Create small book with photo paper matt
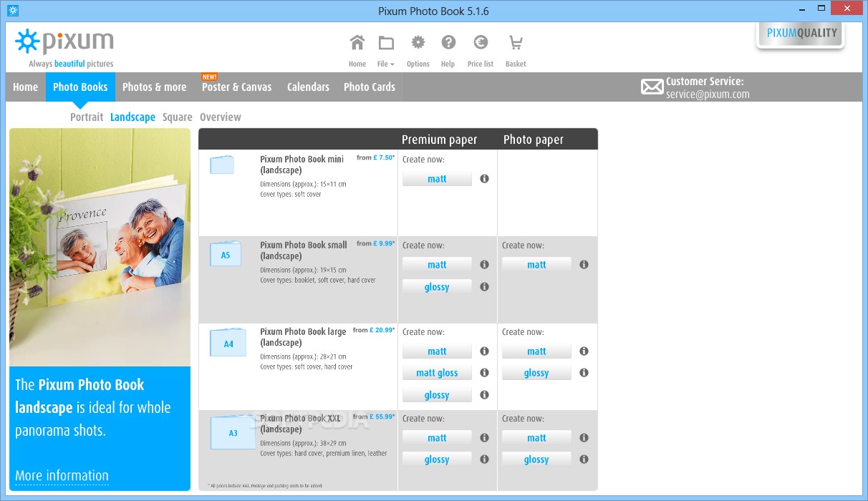This screenshot has width=868, height=501. (536, 265)
